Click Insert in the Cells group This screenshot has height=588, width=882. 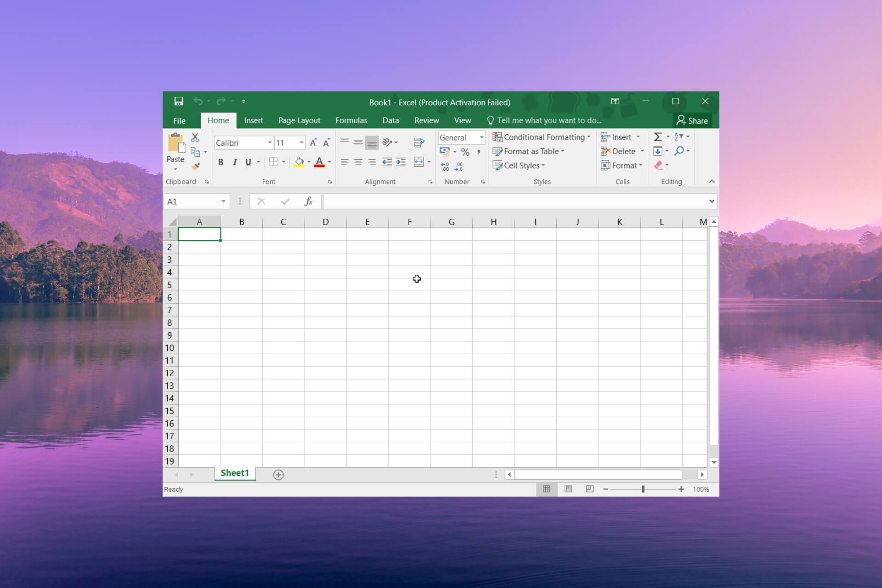tap(620, 137)
